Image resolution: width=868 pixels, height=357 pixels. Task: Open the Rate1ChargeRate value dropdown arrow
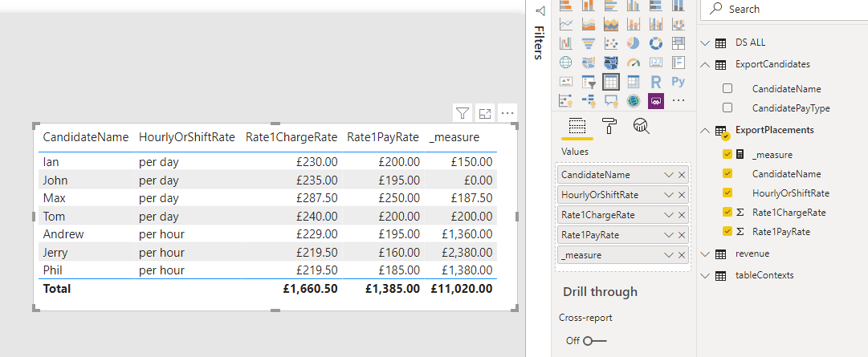[x=669, y=215]
